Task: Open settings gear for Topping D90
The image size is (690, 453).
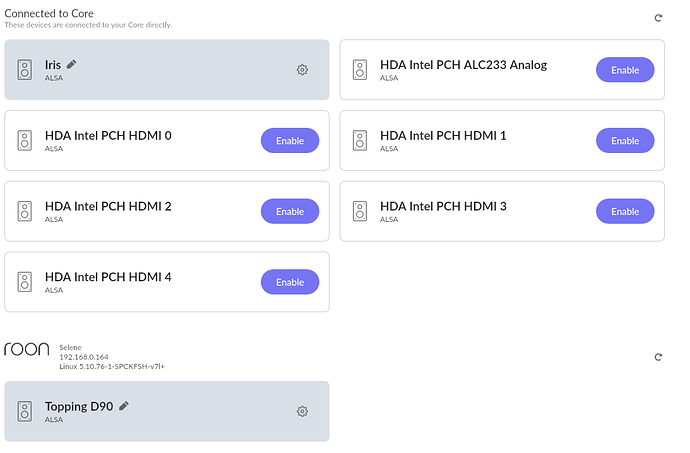Action: coord(302,411)
